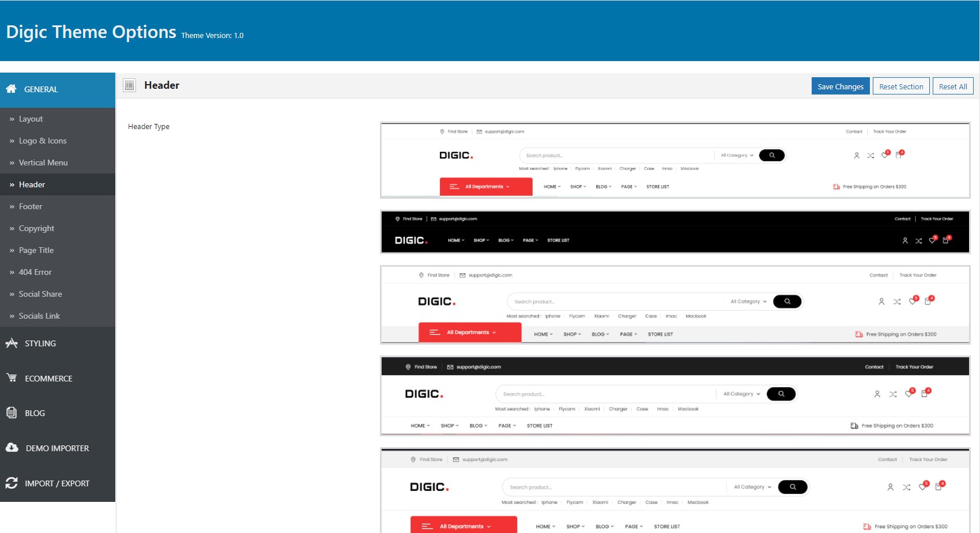Image resolution: width=980 pixels, height=533 pixels.
Task: Click the Blog section icon
Action: click(12, 413)
